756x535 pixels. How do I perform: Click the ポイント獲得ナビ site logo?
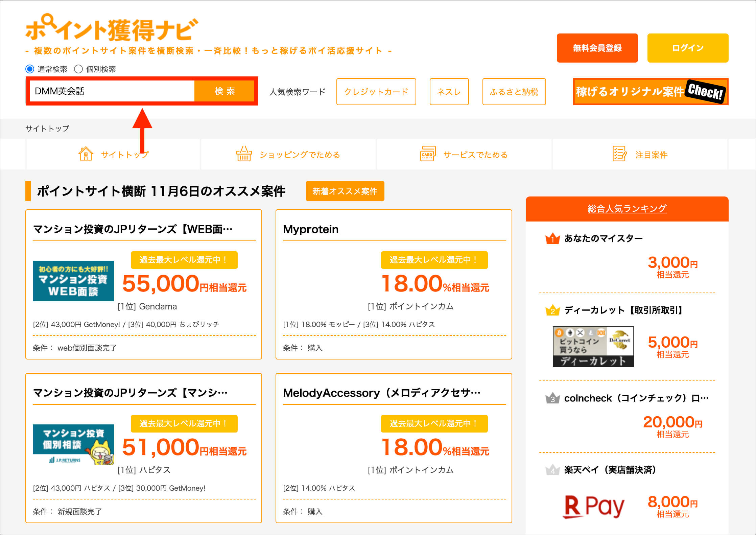[x=112, y=28]
